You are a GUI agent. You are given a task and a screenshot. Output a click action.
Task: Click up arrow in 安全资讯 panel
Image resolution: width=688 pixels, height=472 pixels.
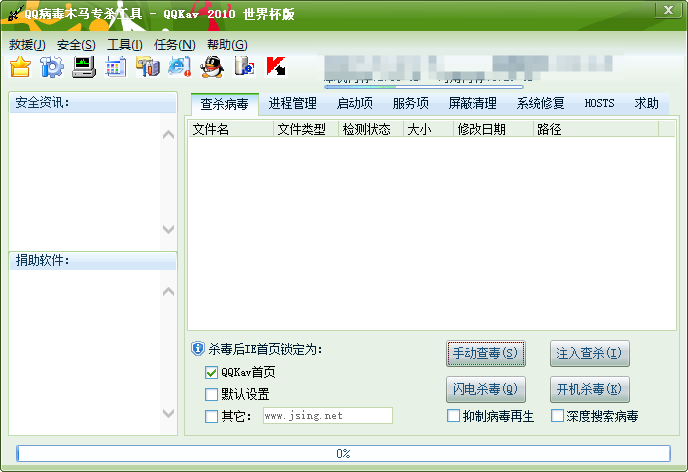(x=168, y=135)
